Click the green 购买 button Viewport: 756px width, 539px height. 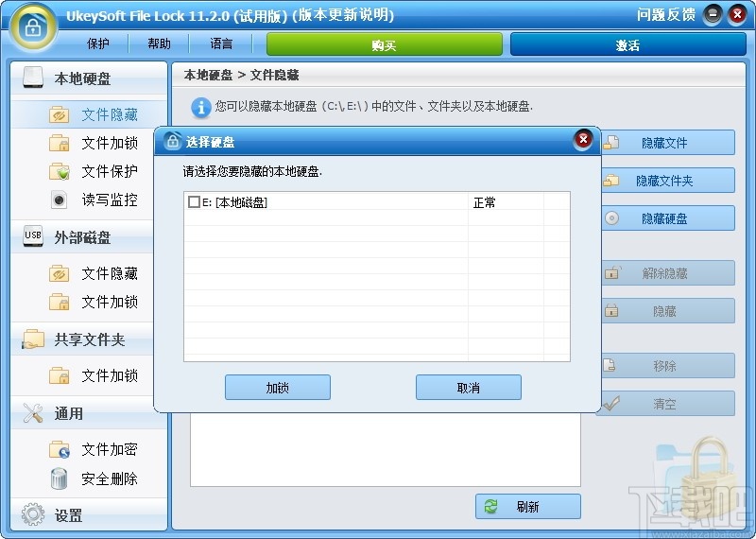pos(385,44)
